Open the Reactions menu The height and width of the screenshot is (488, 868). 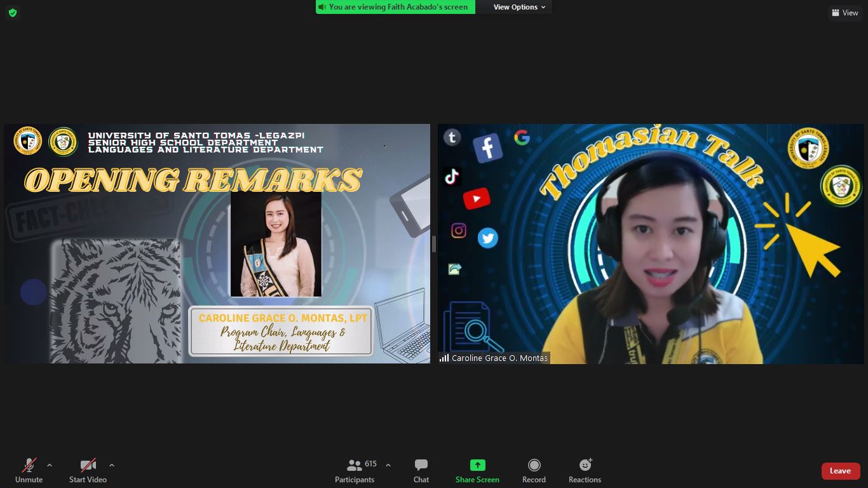(585, 471)
